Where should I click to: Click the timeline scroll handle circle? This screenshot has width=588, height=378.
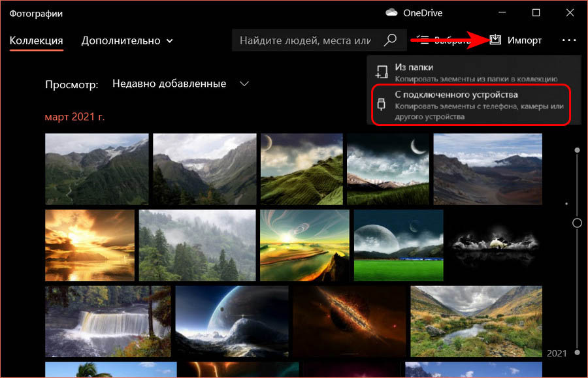(577, 223)
